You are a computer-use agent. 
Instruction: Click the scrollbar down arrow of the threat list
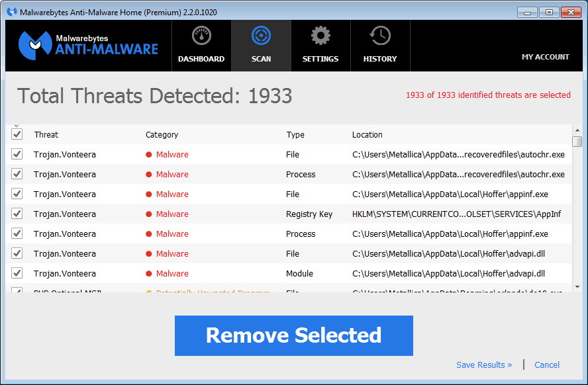577,287
